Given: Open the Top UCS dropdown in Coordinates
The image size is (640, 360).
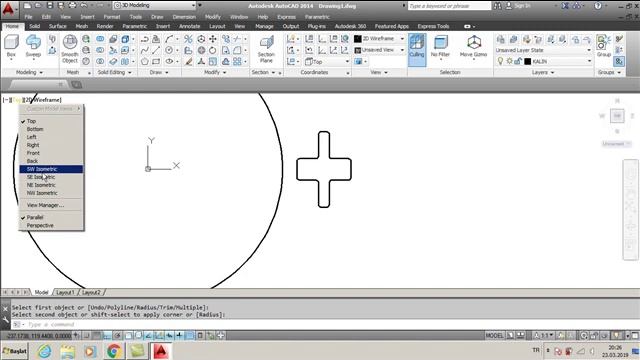Looking at the screenshot, I should tap(327, 62).
